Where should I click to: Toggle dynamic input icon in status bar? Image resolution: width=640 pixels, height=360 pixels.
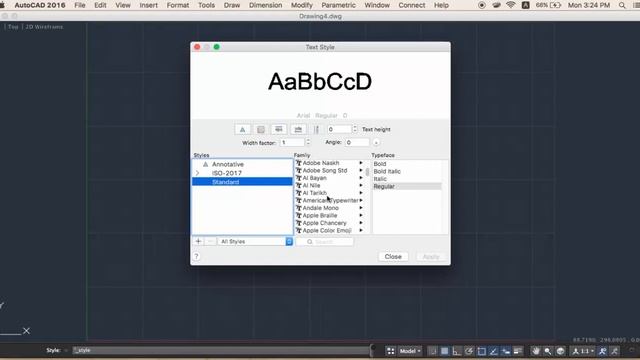pyautogui.click(x=506, y=351)
